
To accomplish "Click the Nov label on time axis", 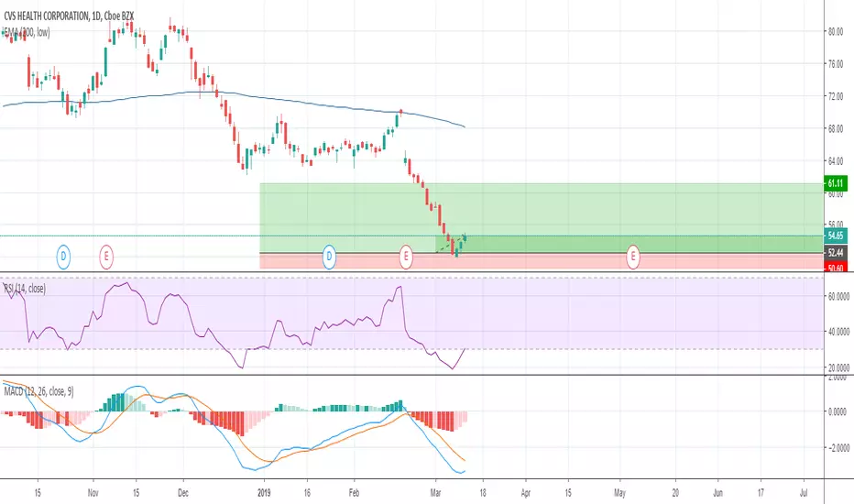I will pos(93,493).
